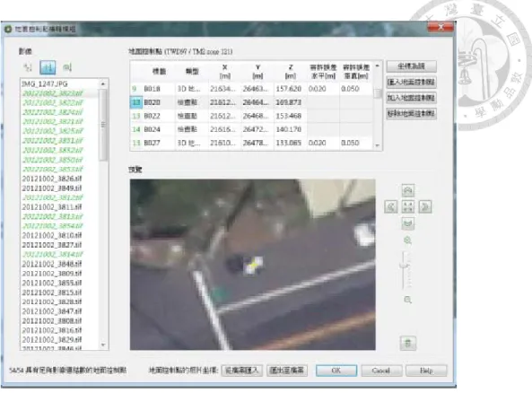Image resolution: width=532 pixels, height=393 pixels.
Task: Select 20121002_3811.tif in the image list
Action: click(x=52, y=207)
